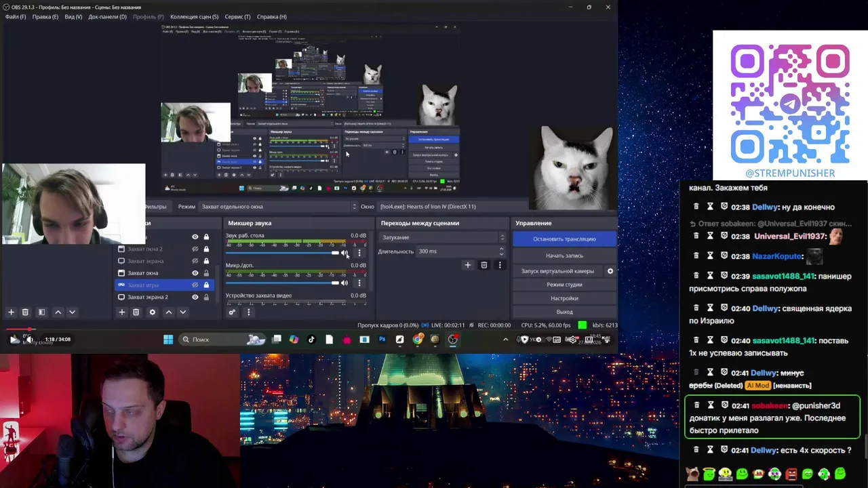The image size is (868, 488).
Task: Show the Захват экрана source
Action: (195, 261)
